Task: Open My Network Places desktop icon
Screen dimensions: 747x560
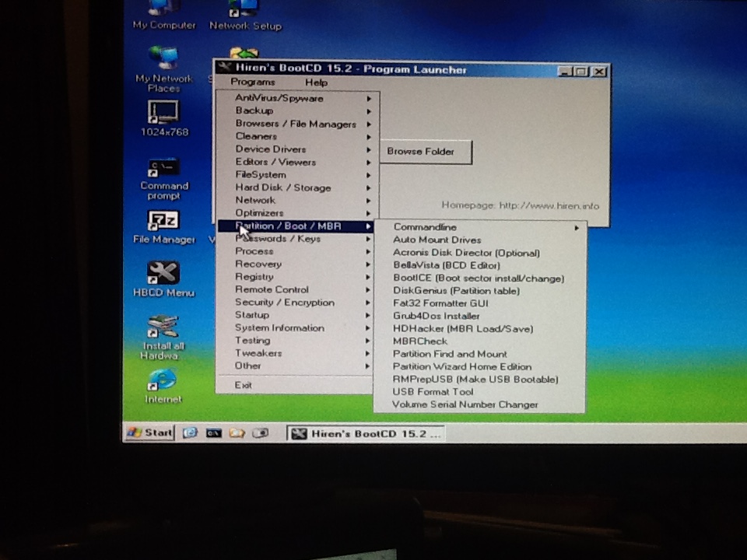Action: (x=164, y=69)
